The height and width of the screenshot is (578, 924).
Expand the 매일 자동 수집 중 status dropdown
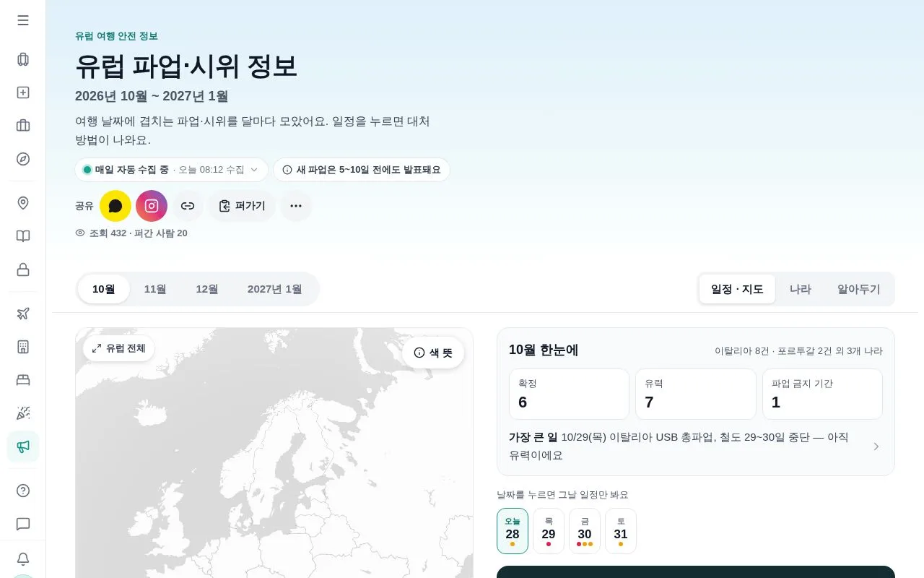pos(171,170)
